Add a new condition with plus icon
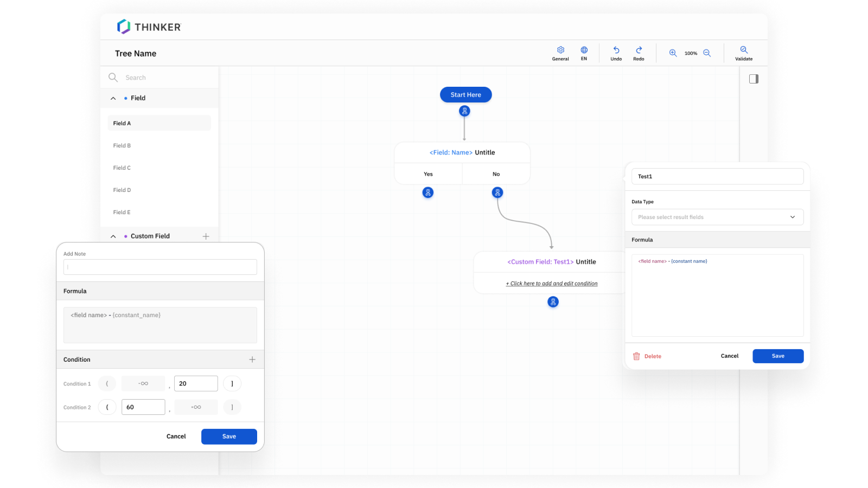The image size is (868, 488). (252, 359)
